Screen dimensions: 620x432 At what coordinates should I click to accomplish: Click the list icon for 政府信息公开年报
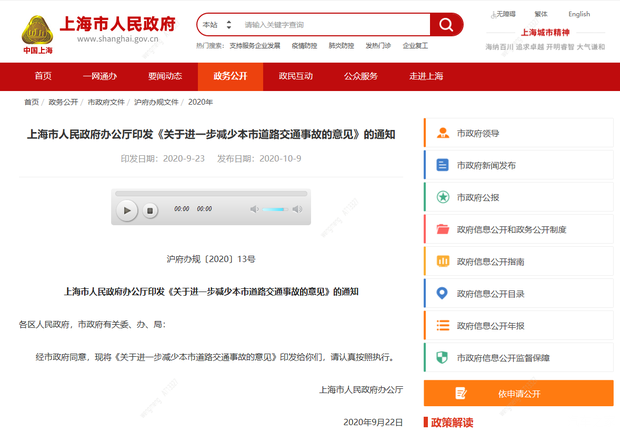(442, 325)
